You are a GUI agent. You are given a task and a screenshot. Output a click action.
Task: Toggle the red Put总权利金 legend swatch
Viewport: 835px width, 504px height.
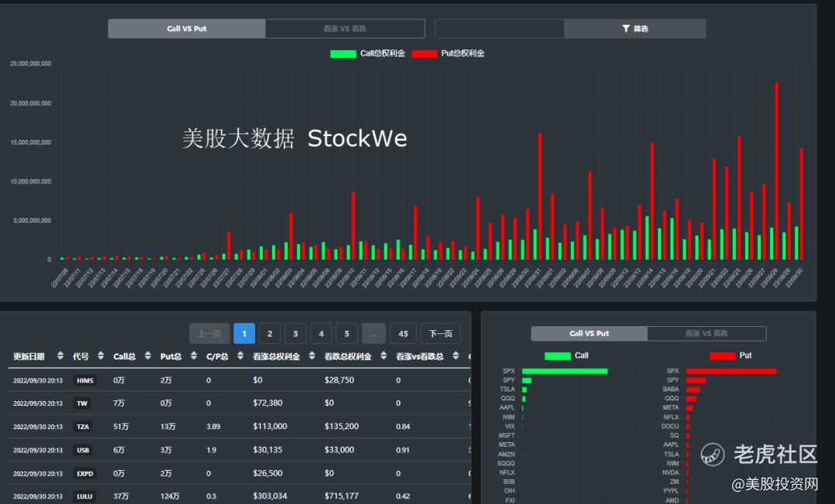click(424, 54)
